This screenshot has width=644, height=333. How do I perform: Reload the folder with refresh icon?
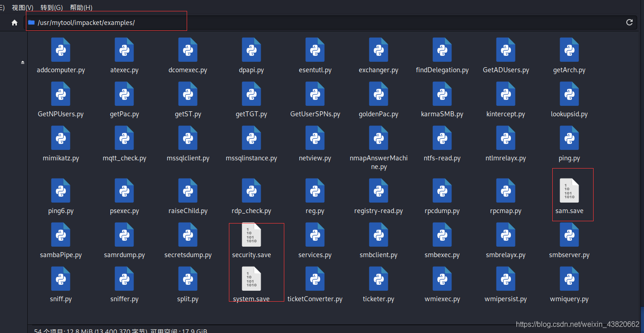629,22
